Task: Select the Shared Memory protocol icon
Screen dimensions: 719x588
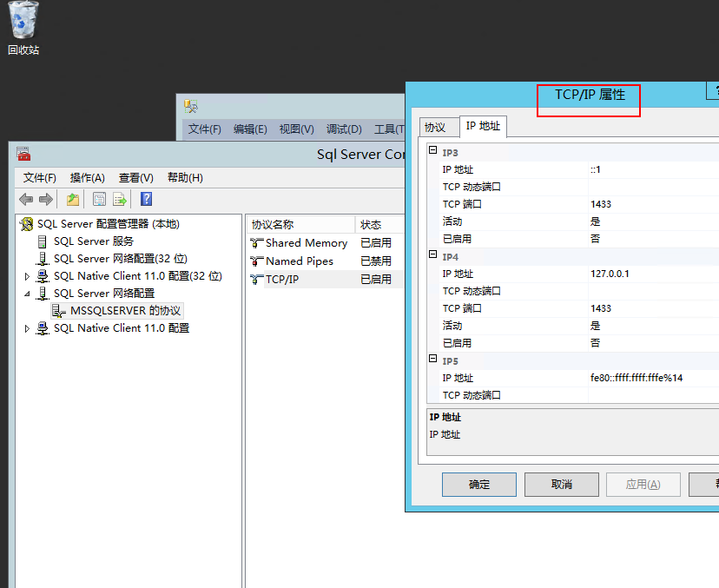Action: click(257, 242)
